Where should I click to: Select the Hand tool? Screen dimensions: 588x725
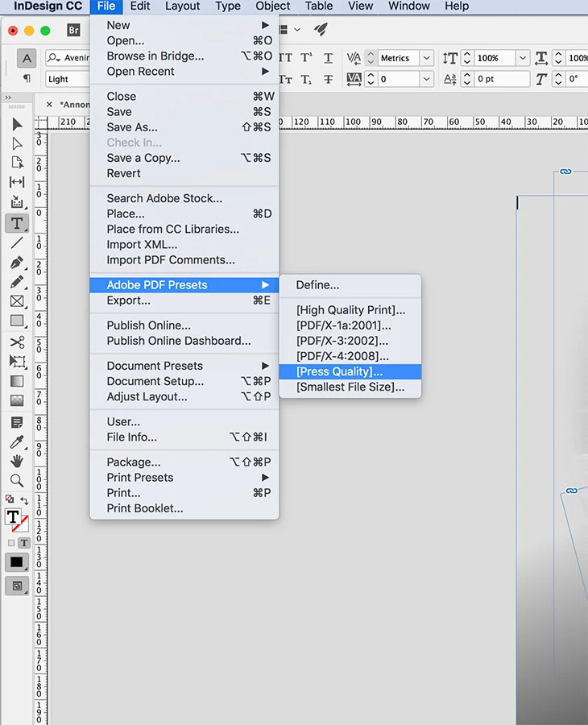pos(17,461)
